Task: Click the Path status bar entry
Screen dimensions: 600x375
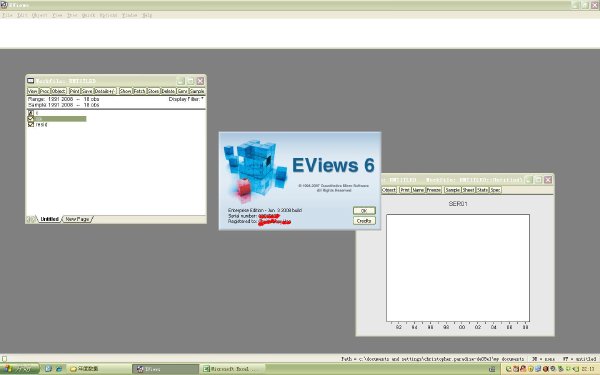Action: 432,359
